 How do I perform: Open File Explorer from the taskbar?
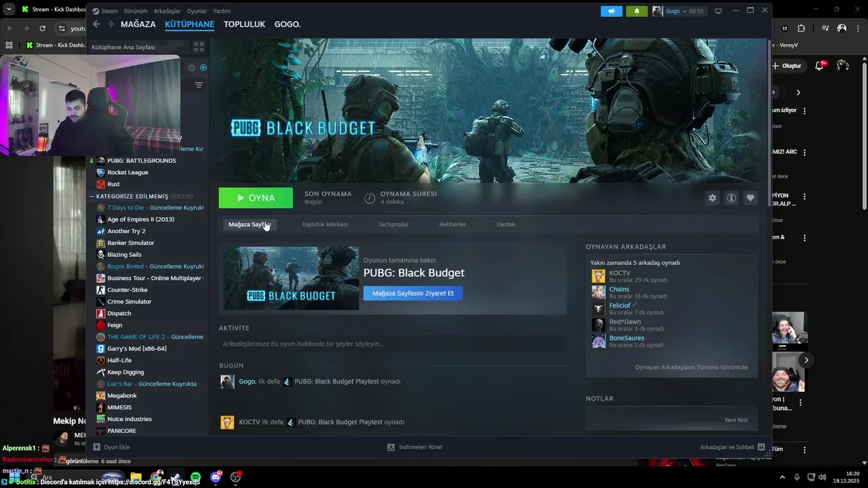(x=136, y=477)
